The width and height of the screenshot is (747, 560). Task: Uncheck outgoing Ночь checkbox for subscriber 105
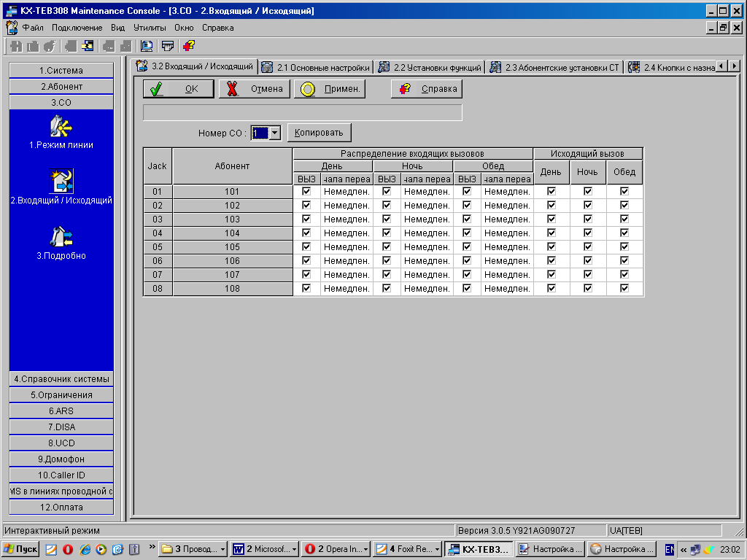coord(588,246)
